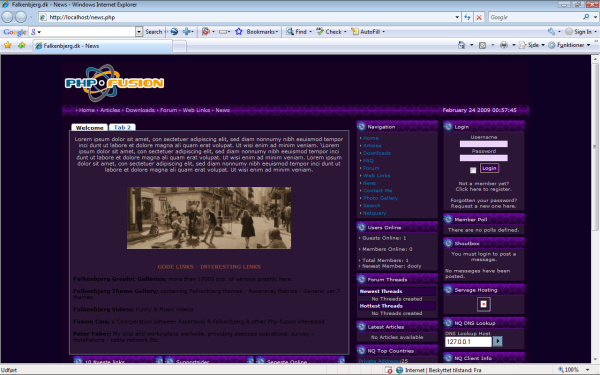Select the Welcome tab
Screen dimensions: 600x375
tap(90, 127)
